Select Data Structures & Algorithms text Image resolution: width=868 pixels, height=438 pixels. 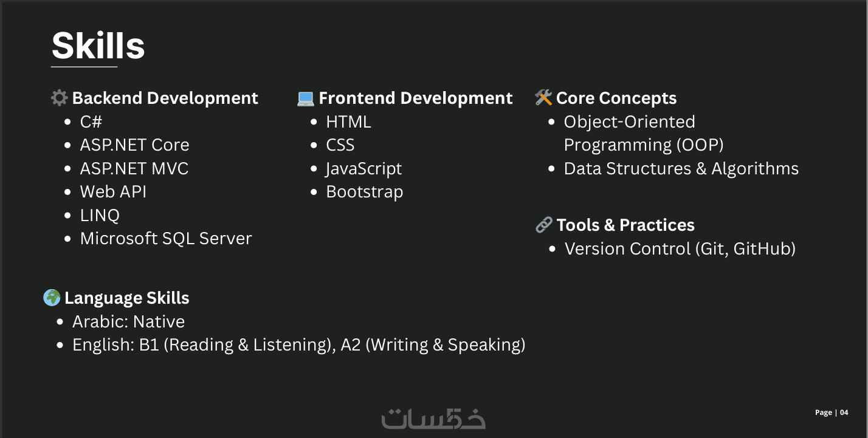pos(681,169)
